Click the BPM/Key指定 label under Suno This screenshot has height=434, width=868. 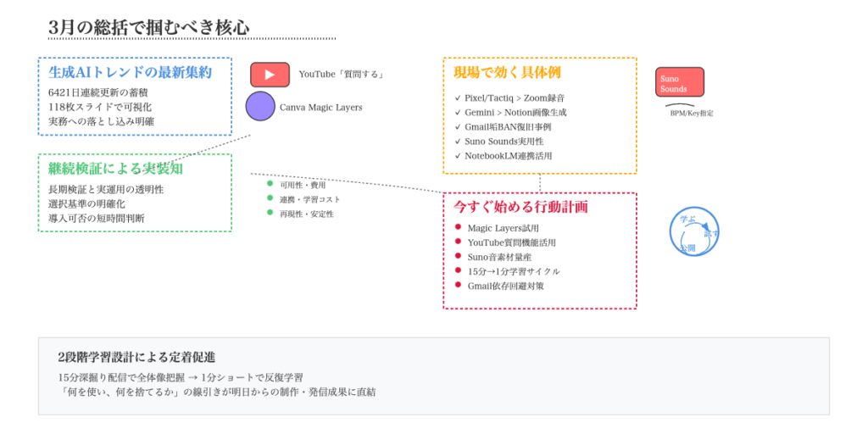tap(692, 113)
